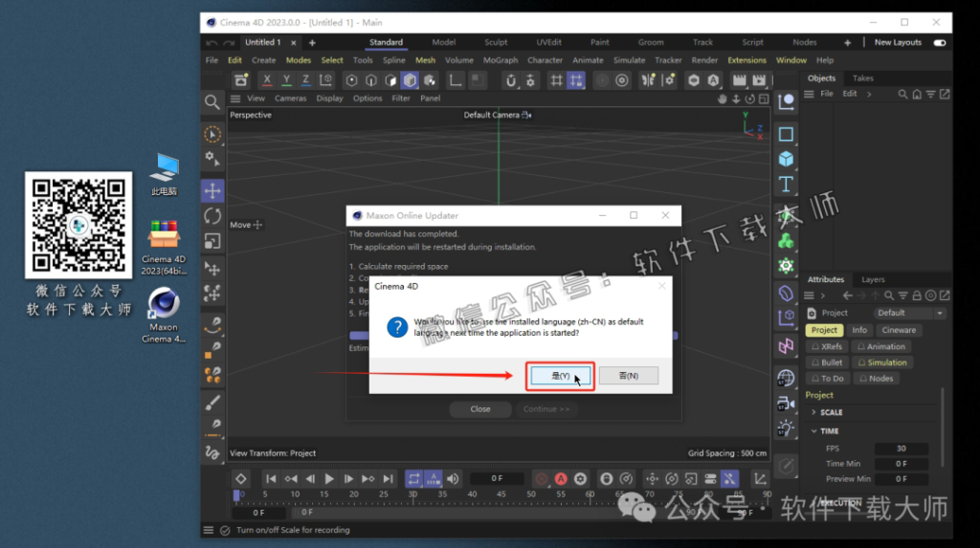This screenshot has height=548, width=980.
Task: Add a Rectangle spline object
Action: pos(786,134)
